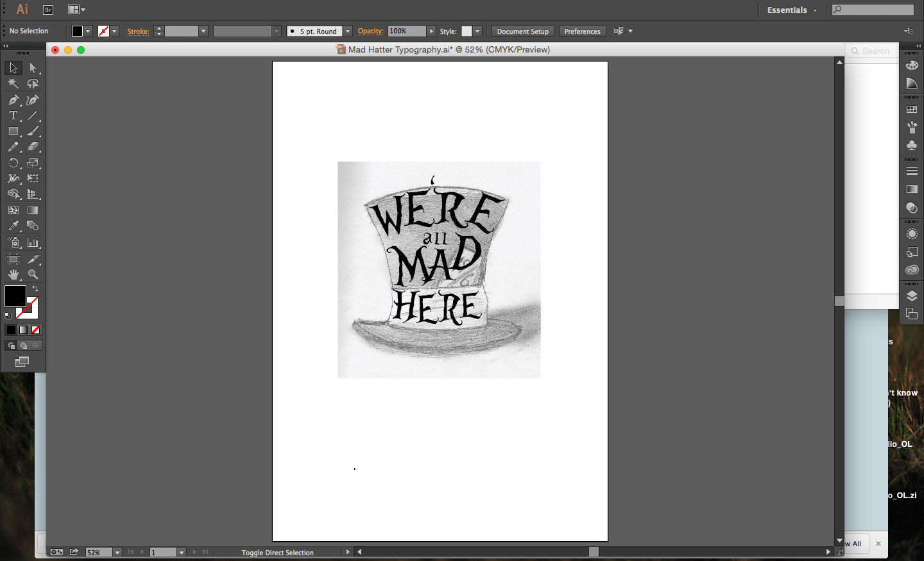Open the Layers panel

pos(912,296)
